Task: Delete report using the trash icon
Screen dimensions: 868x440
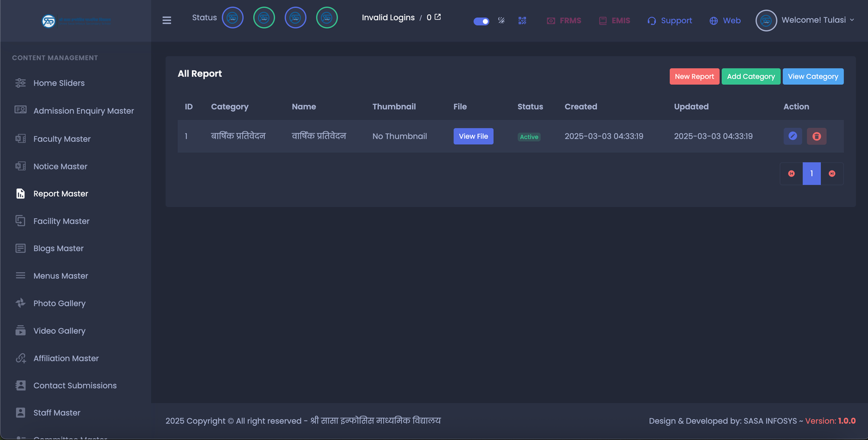Action: pyautogui.click(x=816, y=136)
